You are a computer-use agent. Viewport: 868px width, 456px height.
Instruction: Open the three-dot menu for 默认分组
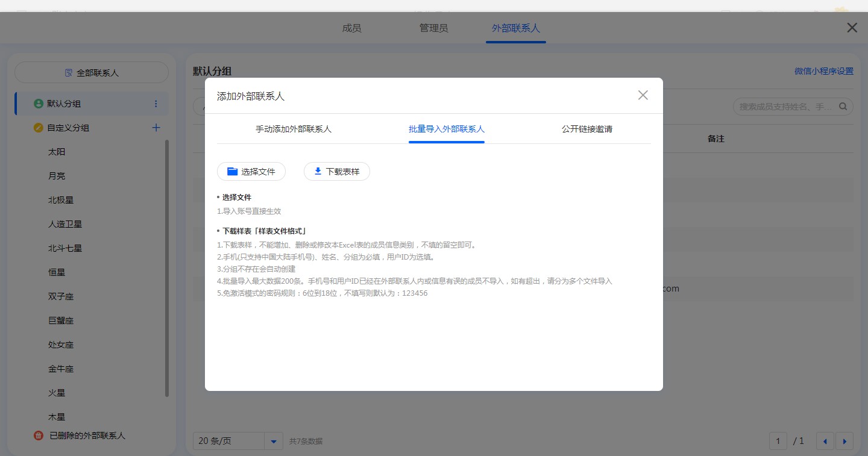point(156,104)
